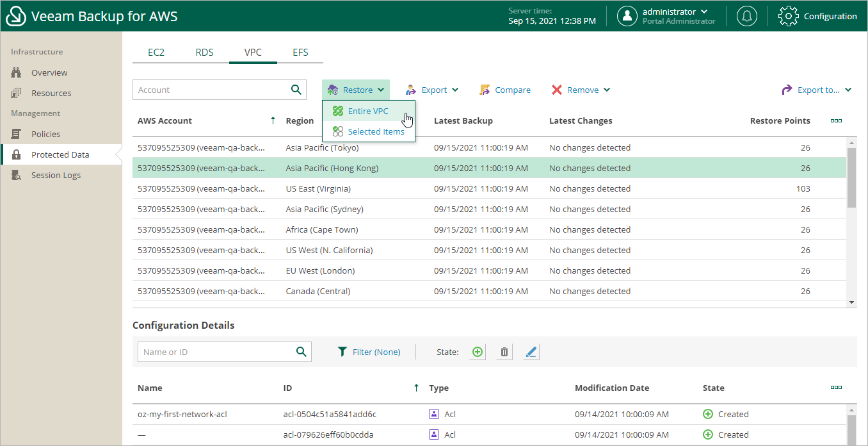Click the Created state add icon
Viewport: 868px width, 446px height.
click(x=477, y=352)
